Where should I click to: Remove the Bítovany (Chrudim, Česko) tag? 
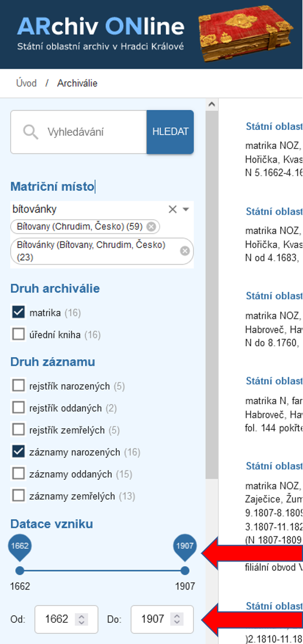(151, 226)
